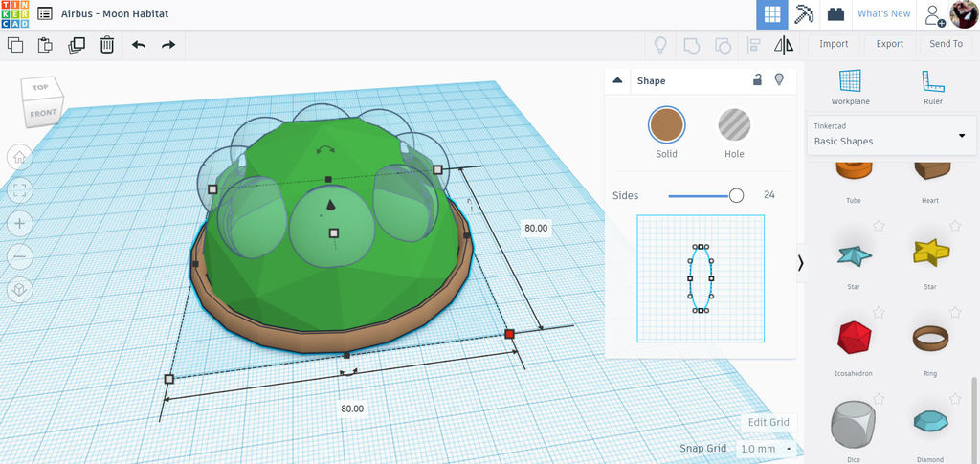Favorite the Diamond shape

pos(954,398)
